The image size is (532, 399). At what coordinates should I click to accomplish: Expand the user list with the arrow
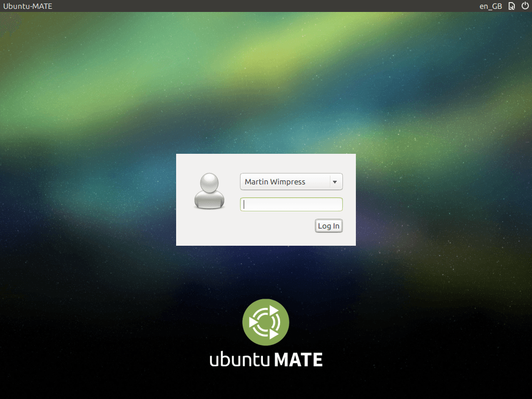tap(335, 182)
